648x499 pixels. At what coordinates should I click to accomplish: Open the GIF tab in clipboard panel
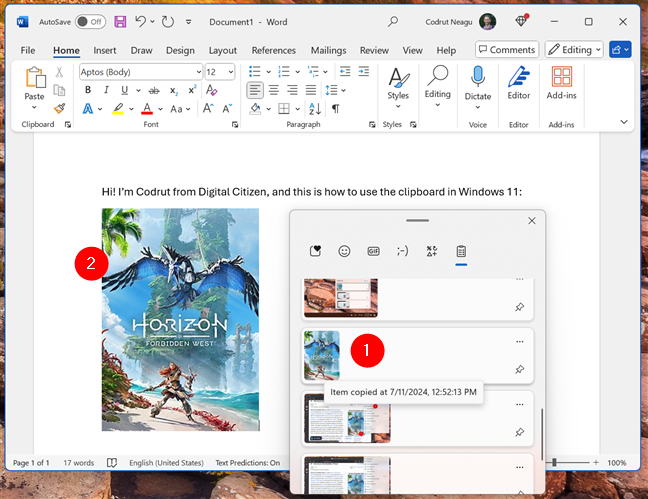coord(373,251)
